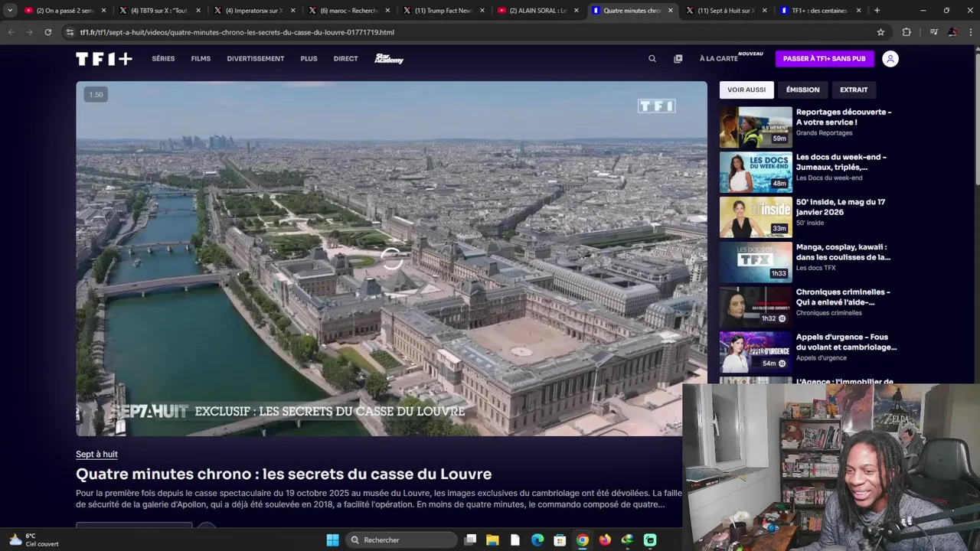The width and height of the screenshot is (980, 551).
Task: Click the Star Academy logo in navigation
Action: (389, 59)
